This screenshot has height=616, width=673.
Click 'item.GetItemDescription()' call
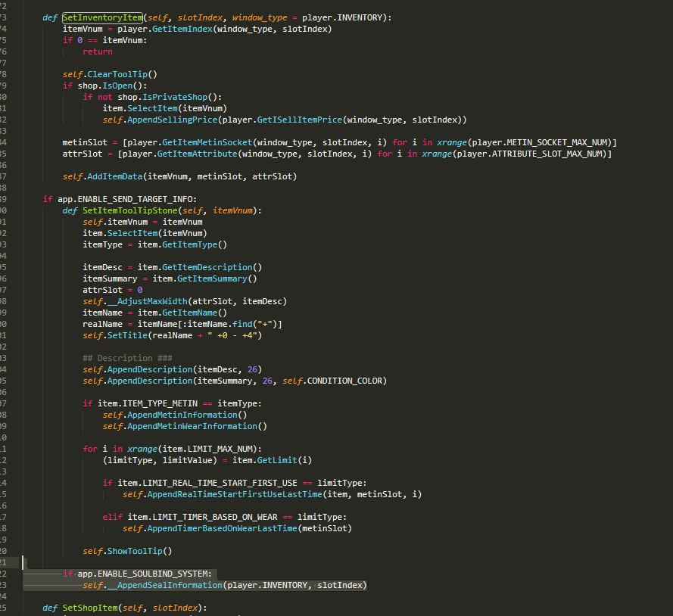200,267
